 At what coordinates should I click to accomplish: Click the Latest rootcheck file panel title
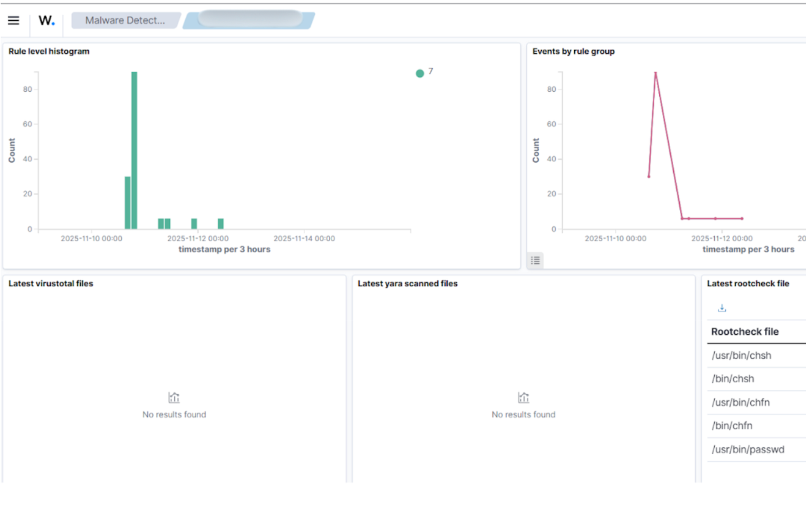pyautogui.click(x=748, y=283)
